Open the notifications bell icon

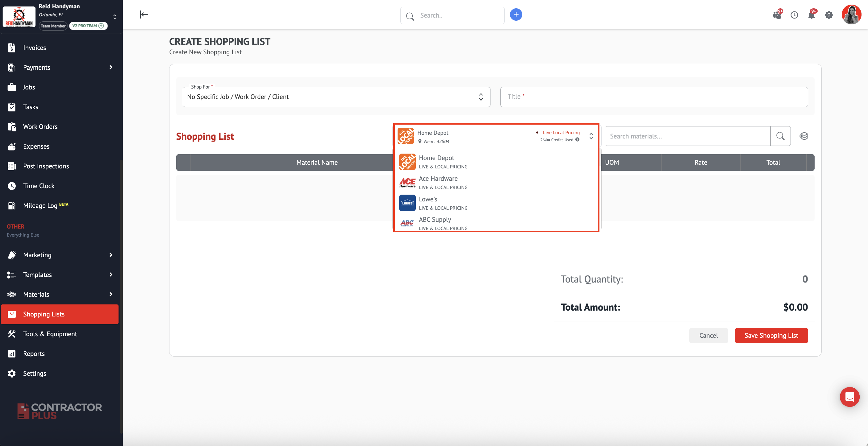[812, 15]
